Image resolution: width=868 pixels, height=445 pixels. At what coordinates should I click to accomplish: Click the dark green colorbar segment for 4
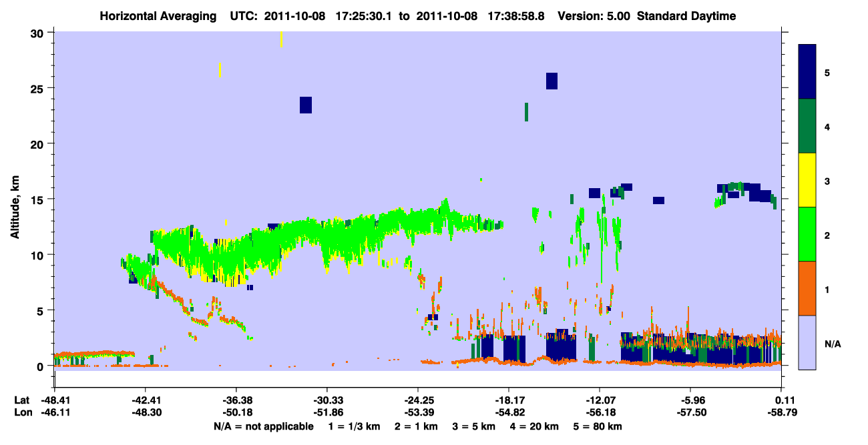click(807, 126)
